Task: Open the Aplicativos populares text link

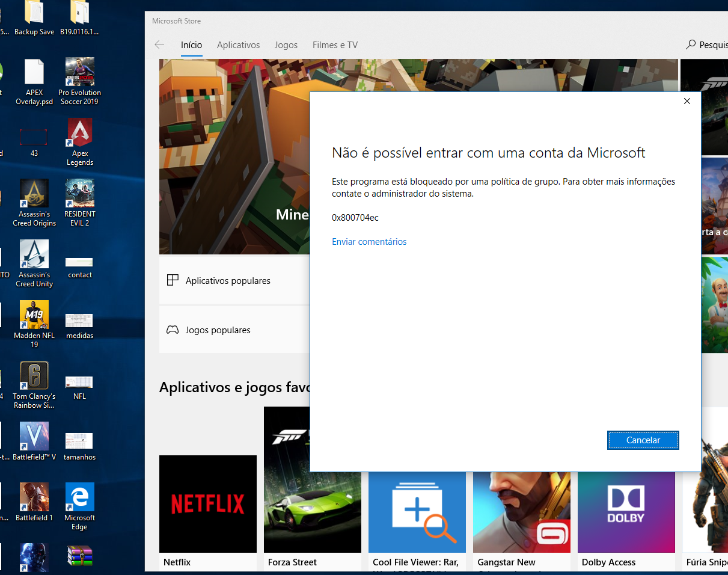Action: pos(228,281)
